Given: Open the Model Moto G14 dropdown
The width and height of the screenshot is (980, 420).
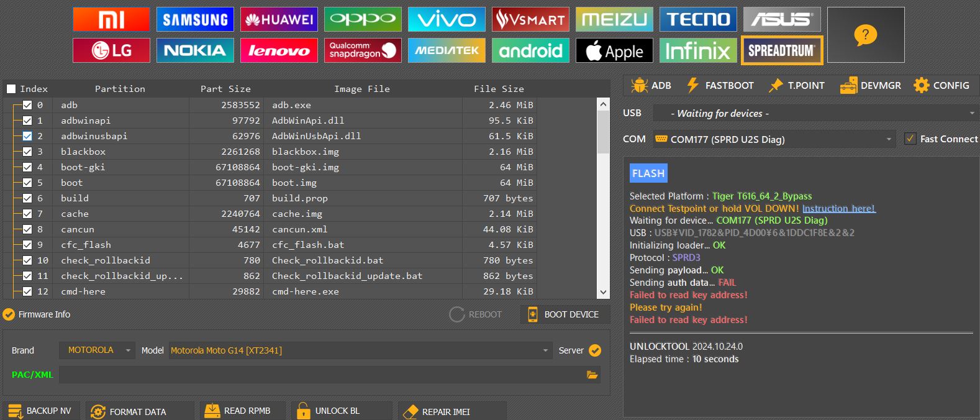Looking at the screenshot, I should coord(360,350).
